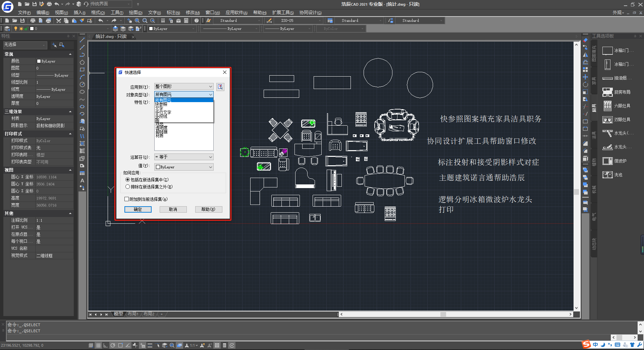644x350 pixels.
Task: Open the 编辑 menu
Action: click(43, 13)
